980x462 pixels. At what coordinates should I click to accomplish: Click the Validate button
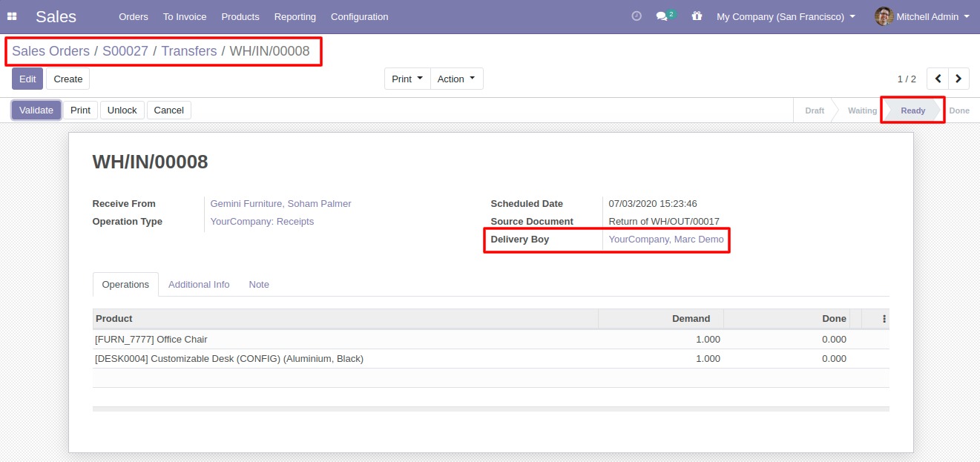click(x=36, y=110)
